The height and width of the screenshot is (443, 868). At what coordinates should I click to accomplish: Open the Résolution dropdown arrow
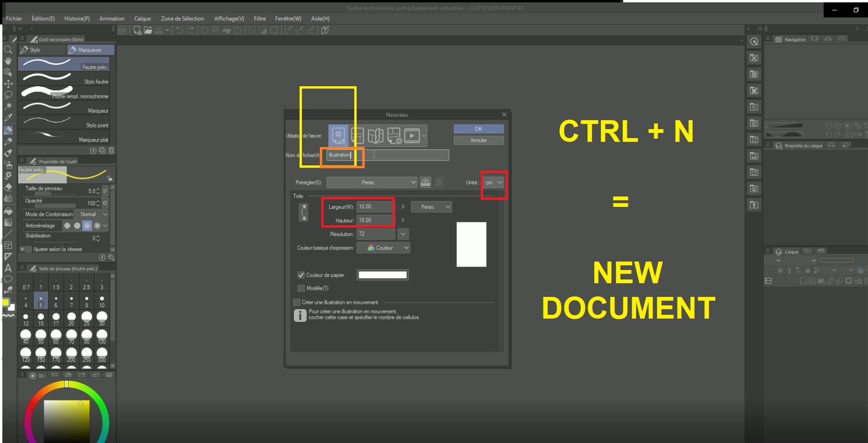click(x=403, y=234)
